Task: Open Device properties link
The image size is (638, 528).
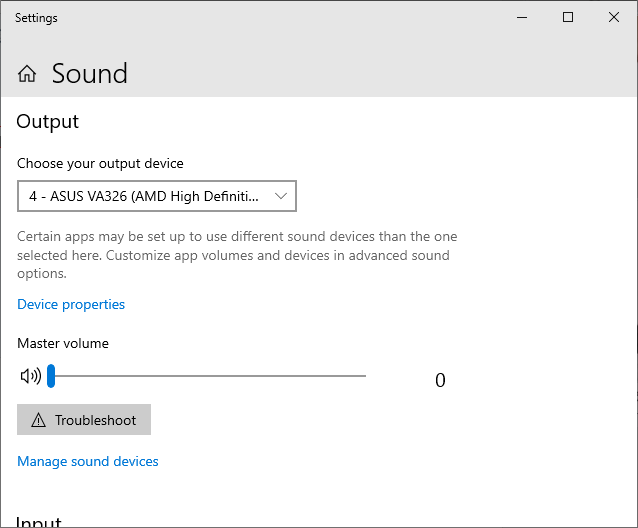Action: [x=71, y=304]
